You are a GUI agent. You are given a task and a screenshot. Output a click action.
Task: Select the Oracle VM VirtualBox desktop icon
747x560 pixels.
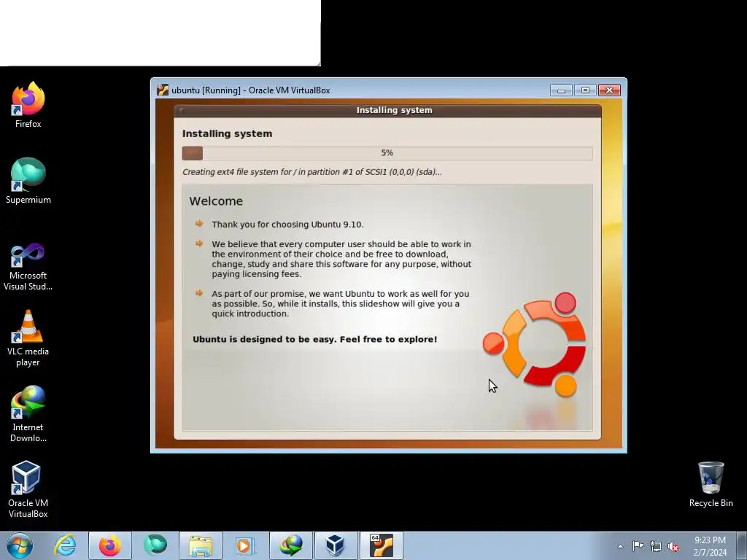click(28, 489)
